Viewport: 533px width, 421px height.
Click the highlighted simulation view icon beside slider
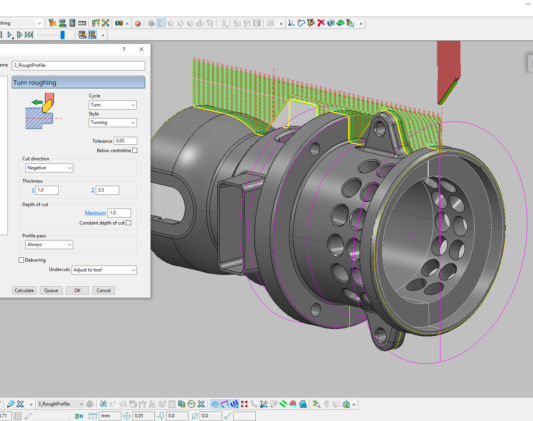click(x=92, y=34)
